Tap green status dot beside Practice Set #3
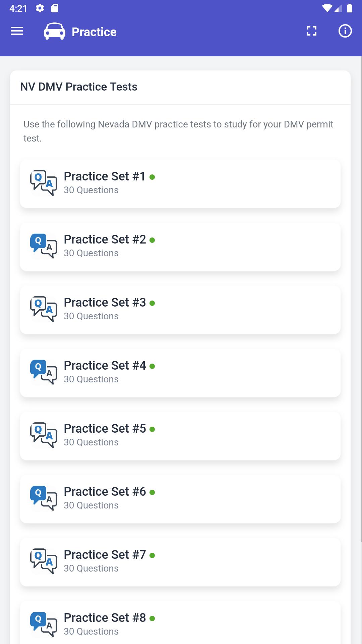 coord(152,303)
